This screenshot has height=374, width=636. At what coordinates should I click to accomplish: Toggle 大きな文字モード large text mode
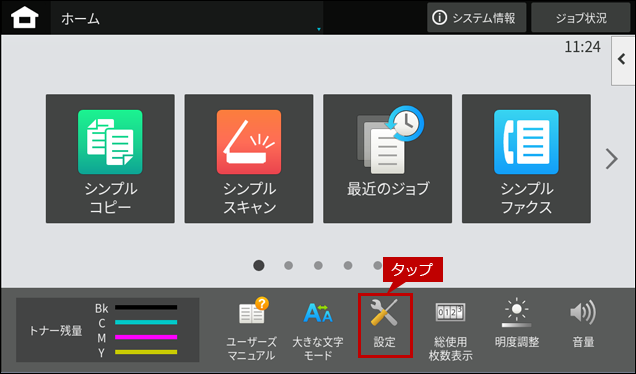point(318,330)
